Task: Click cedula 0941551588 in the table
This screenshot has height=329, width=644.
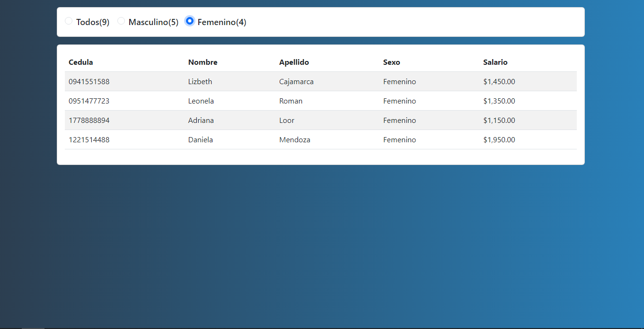Action: [x=89, y=81]
